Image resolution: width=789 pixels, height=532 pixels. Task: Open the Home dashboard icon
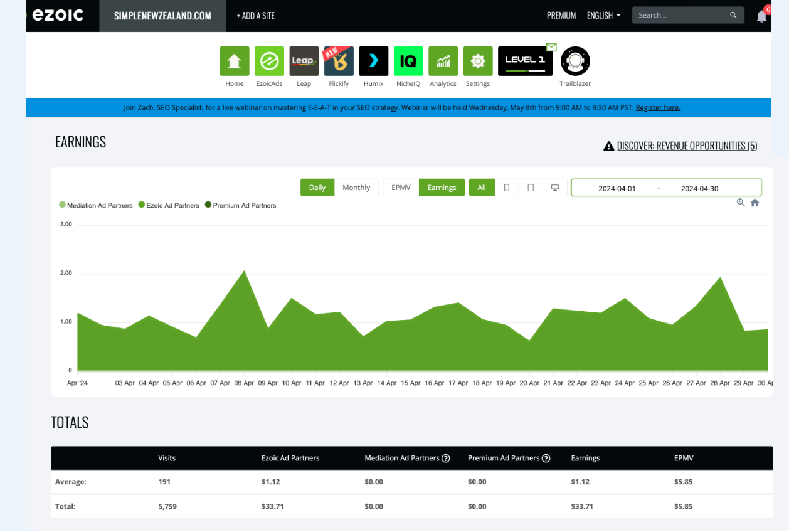pyautogui.click(x=235, y=61)
